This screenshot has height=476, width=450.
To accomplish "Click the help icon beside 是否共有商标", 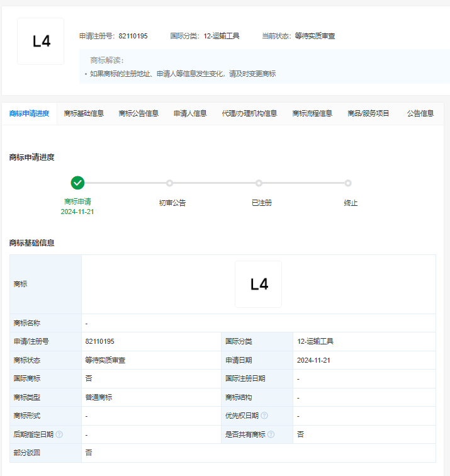I will pyautogui.click(x=271, y=434).
